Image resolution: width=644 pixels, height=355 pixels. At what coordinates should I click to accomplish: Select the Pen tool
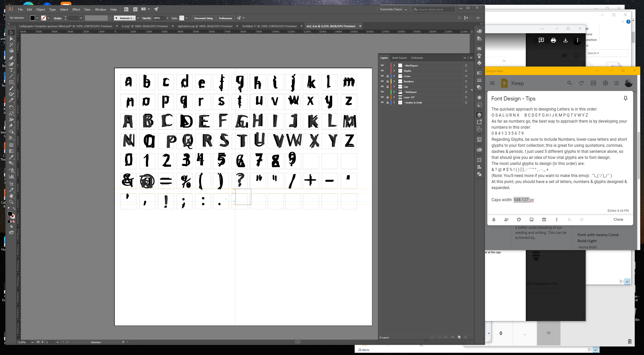point(11,58)
